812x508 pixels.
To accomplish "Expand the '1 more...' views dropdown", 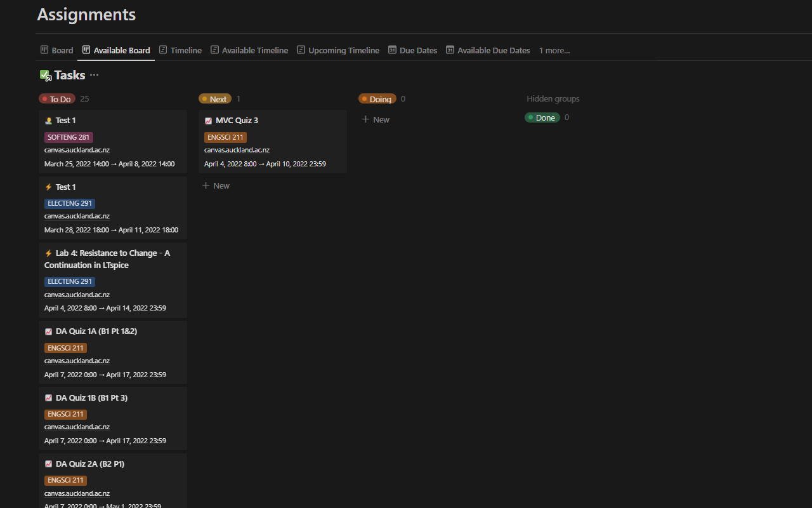I will pos(554,50).
